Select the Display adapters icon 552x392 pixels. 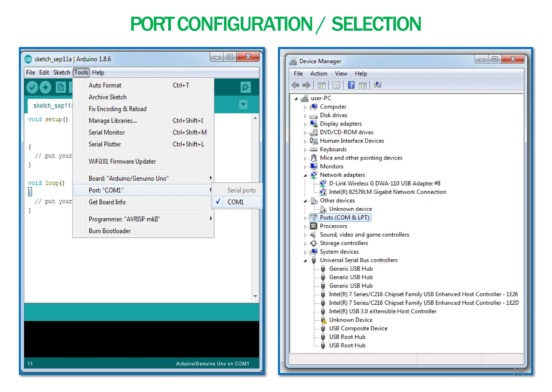coord(313,124)
